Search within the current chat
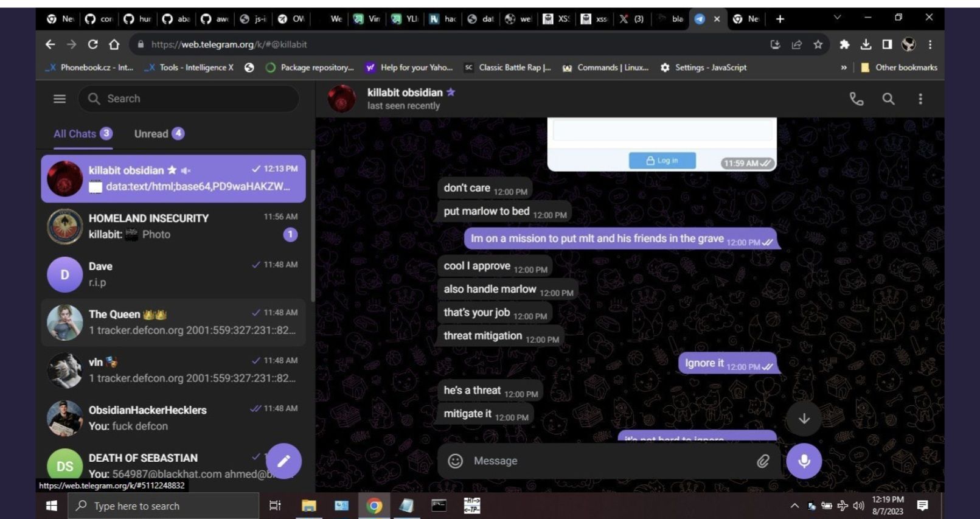Screen dimensions: 980x519 click(888, 99)
